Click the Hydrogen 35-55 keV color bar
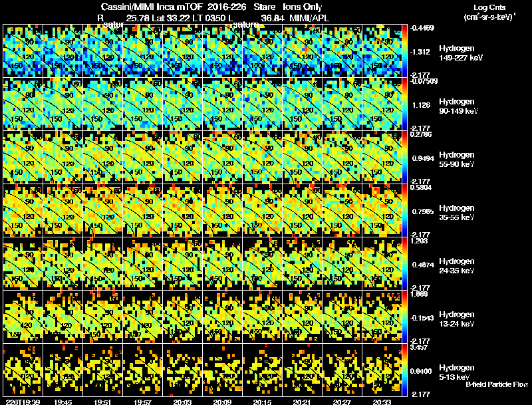Image resolution: width=532 pixels, height=405 pixels. tap(404, 211)
